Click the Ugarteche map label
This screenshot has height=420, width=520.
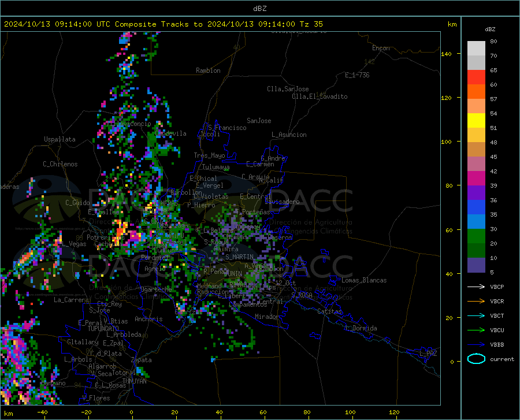(156, 289)
